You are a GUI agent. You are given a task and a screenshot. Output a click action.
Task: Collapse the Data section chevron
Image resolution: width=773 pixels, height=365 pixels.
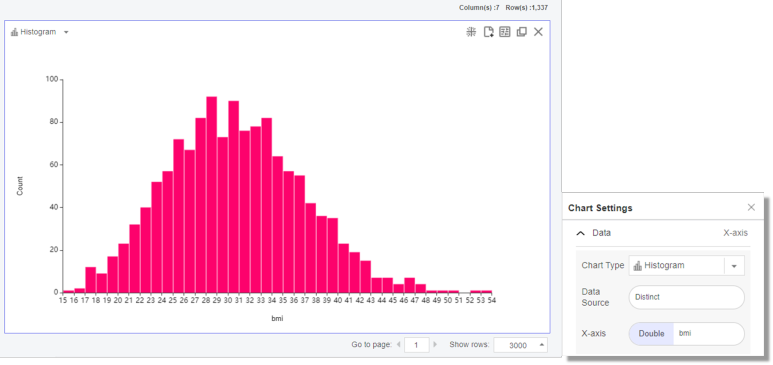[581, 233]
